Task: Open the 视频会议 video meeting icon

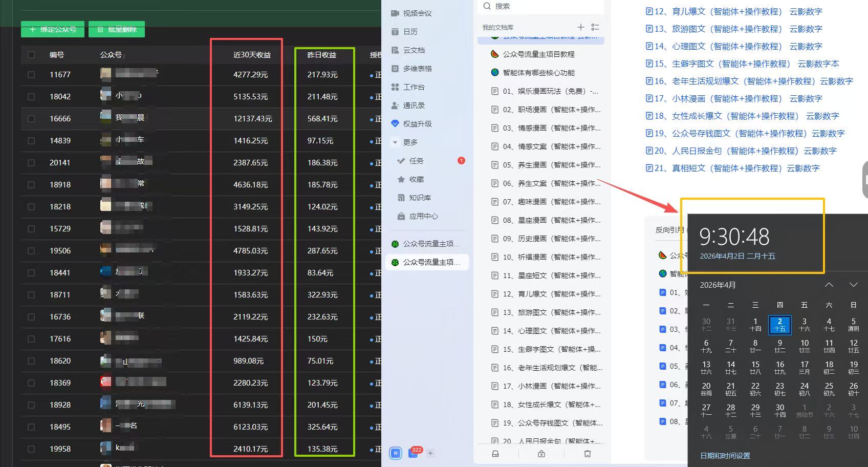Action: pyautogui.click(x=395, y=13)
